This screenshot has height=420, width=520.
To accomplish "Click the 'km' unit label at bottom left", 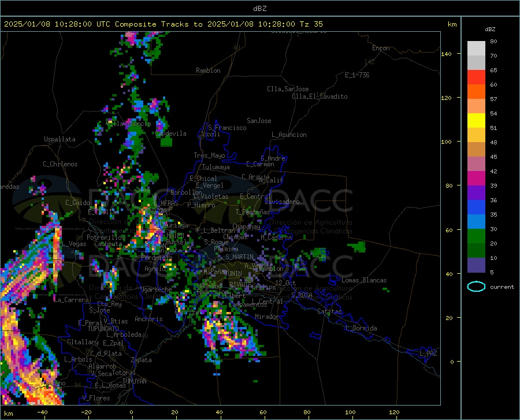I will [x=8, y=414].
